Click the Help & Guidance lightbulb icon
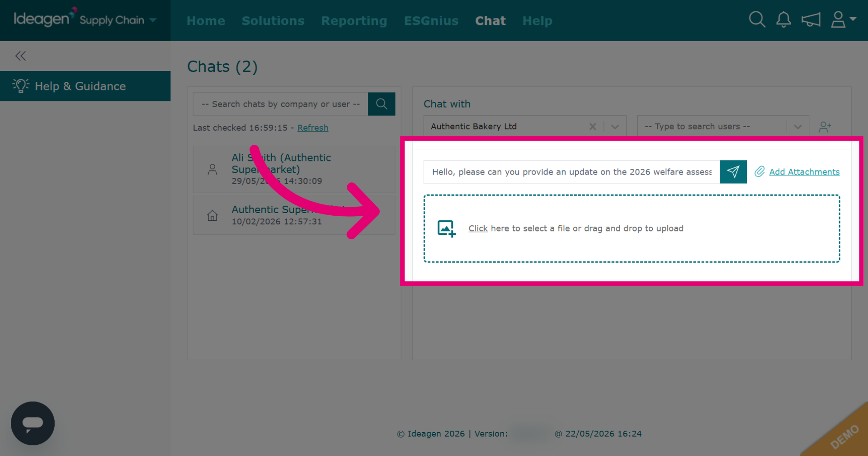The height and width of the screenshot is (456, 868). point(21,85)
